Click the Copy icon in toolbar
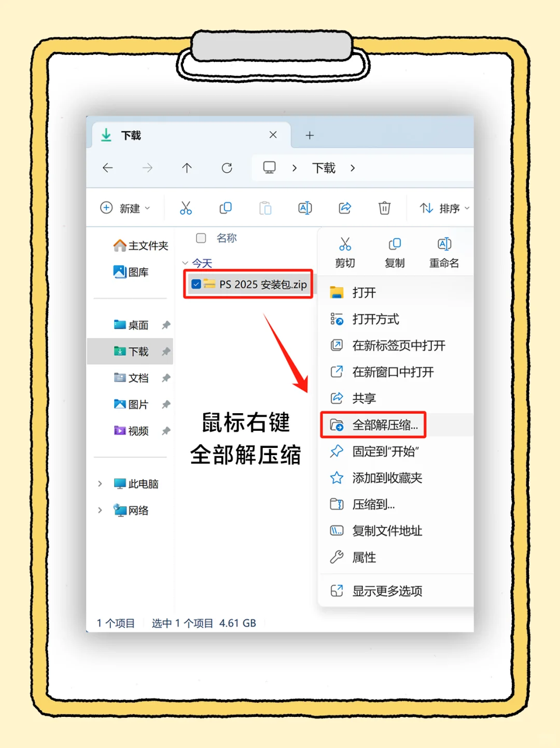The image size is (560, 748). (x=226, y=208)
